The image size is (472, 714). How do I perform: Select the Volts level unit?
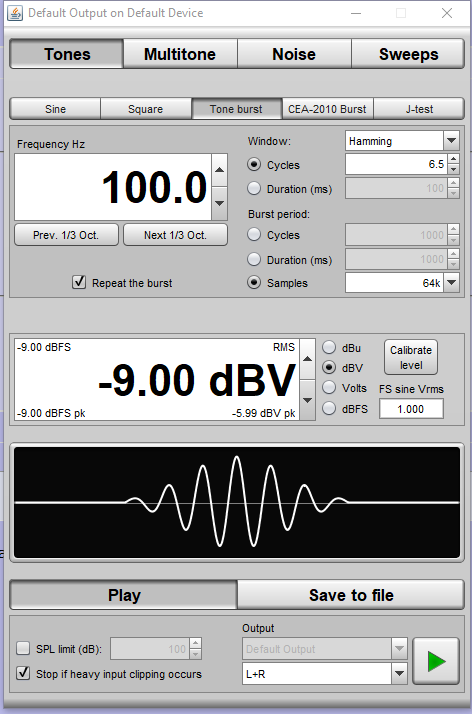[x=329, y=388]
